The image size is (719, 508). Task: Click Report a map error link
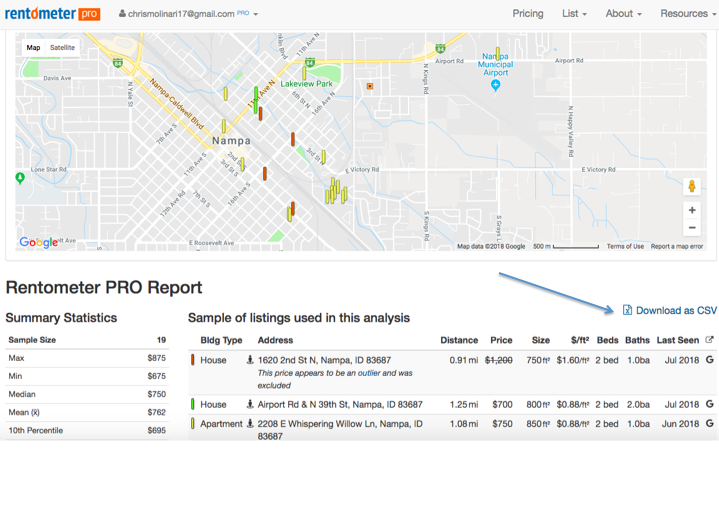coord(677,246)
